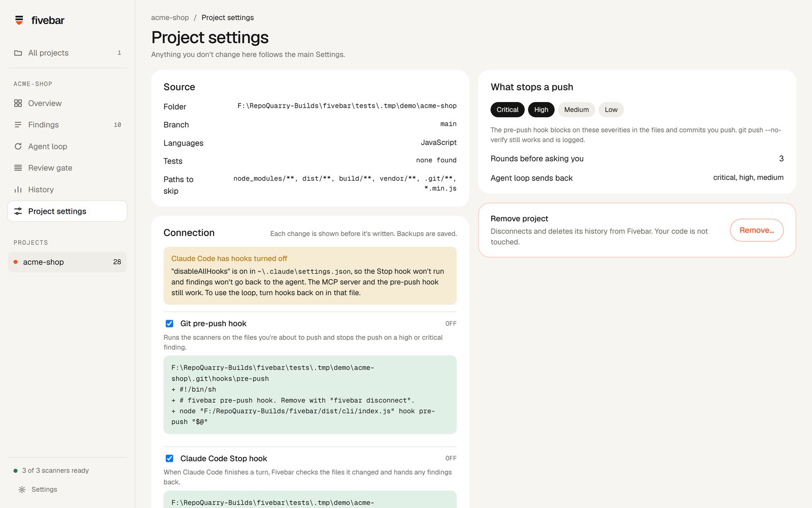
Task: Toggle the High severity chip
Action: 541,110
